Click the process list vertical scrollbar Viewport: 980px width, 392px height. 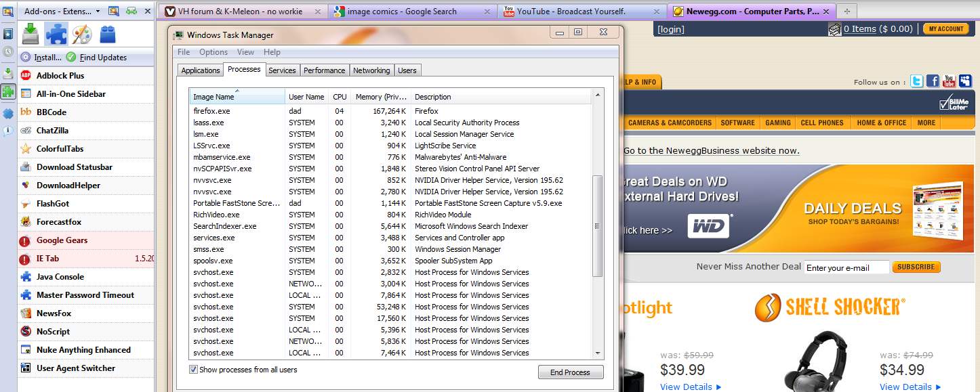[597, 226]
